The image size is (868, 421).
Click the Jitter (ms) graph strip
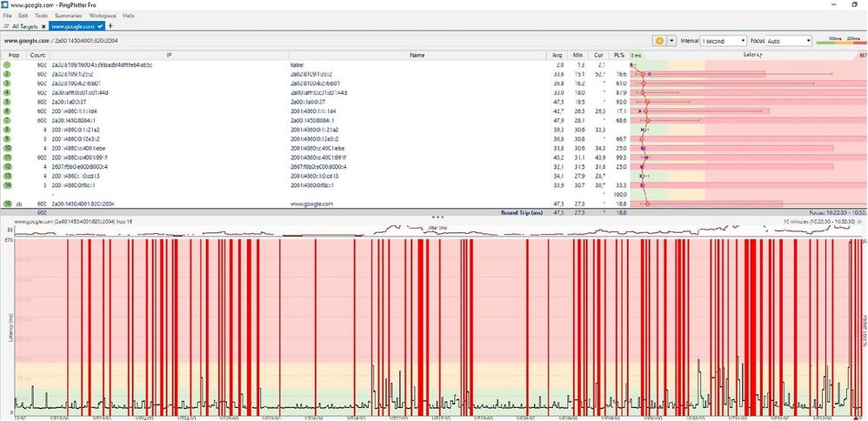pos(437,230)
